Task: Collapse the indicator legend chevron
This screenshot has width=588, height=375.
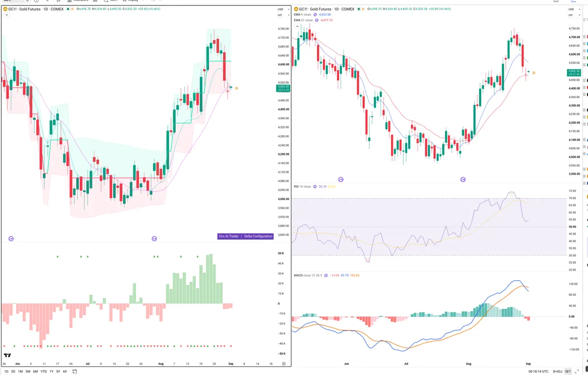Action: click(5, 15)
